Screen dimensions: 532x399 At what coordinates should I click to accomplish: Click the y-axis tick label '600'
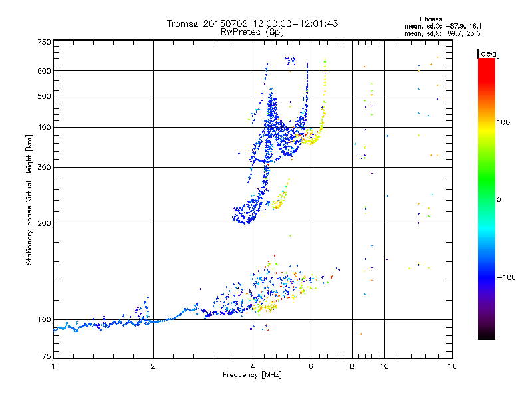[45, 71]
